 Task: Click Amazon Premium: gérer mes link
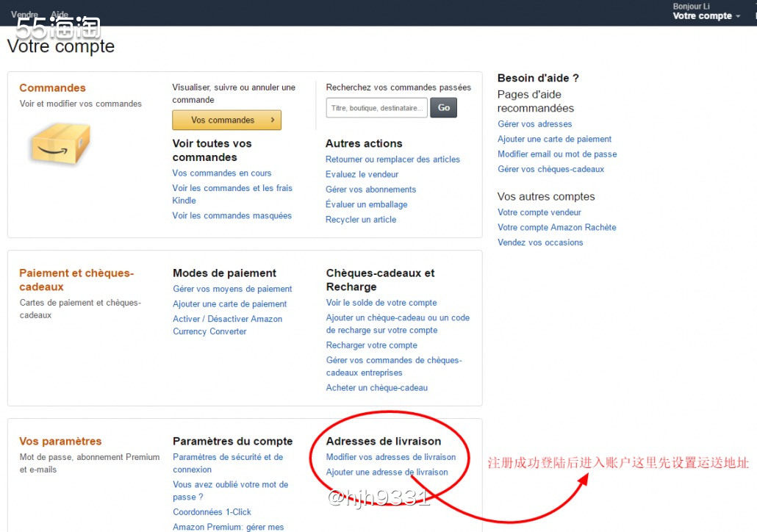(229, 527)
